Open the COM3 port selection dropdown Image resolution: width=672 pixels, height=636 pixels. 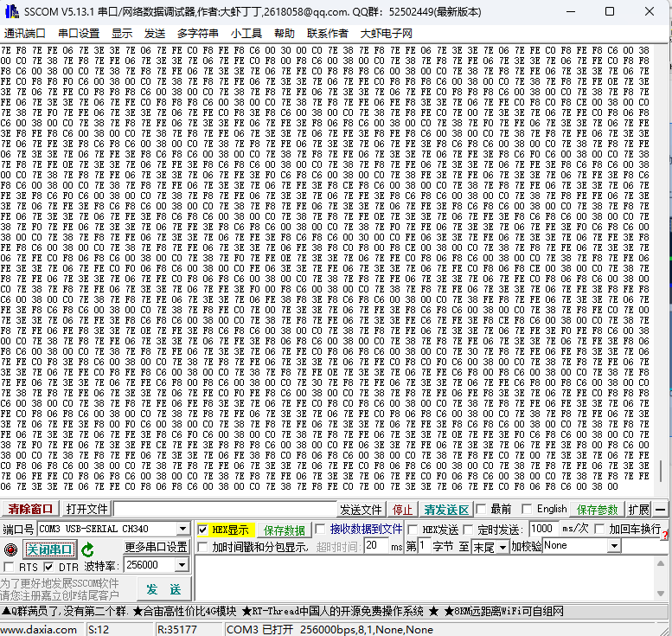click(182, 529)
